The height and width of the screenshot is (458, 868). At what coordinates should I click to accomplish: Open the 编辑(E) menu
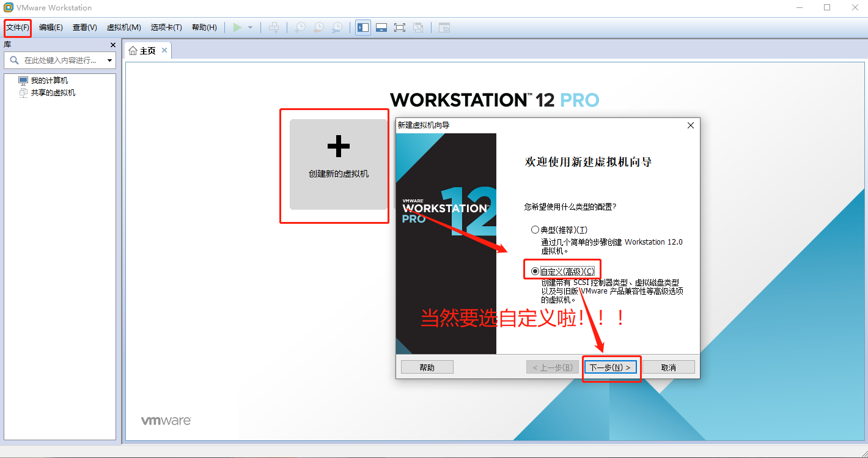(x=51, y=28)
